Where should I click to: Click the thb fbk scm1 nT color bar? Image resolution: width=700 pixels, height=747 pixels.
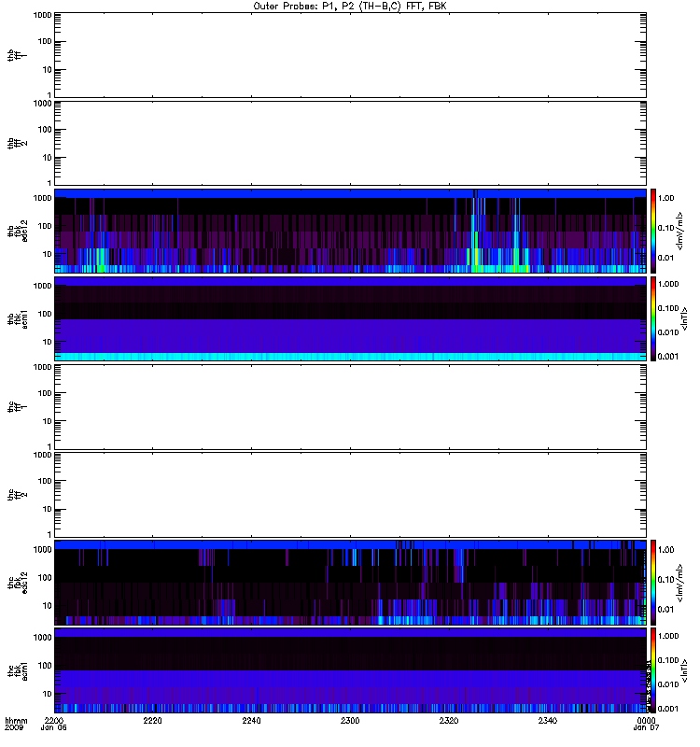tap(652, 318)
